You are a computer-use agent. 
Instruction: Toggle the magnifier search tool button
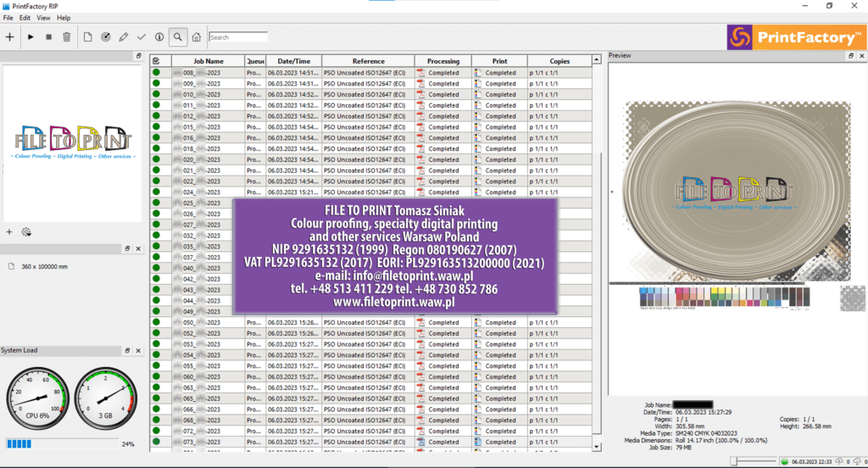[178, 36]
